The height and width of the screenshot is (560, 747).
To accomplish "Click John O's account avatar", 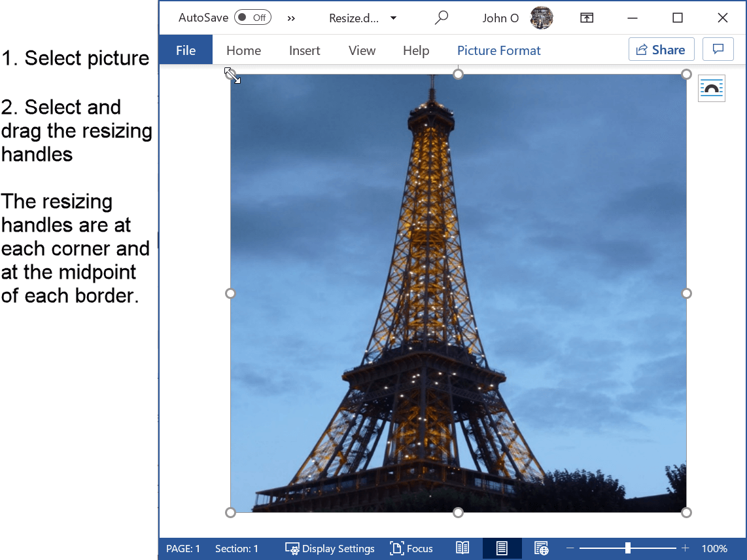I will click(x=541, y=18).
